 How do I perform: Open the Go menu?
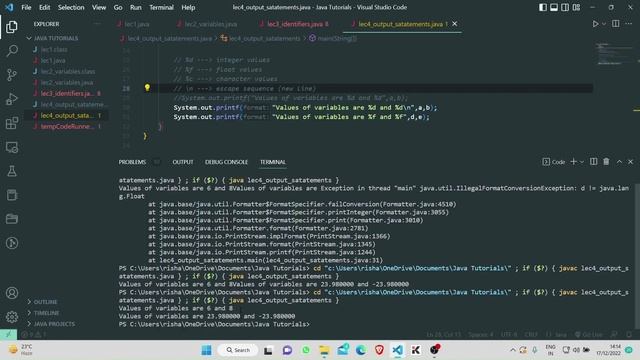click(x=118, y=7)
